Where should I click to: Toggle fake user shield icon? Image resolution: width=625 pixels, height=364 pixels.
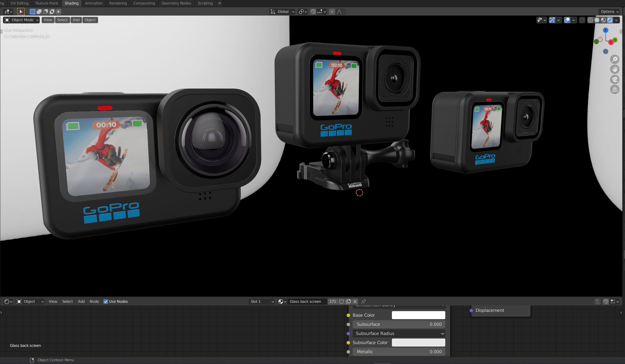pos(341,301)
